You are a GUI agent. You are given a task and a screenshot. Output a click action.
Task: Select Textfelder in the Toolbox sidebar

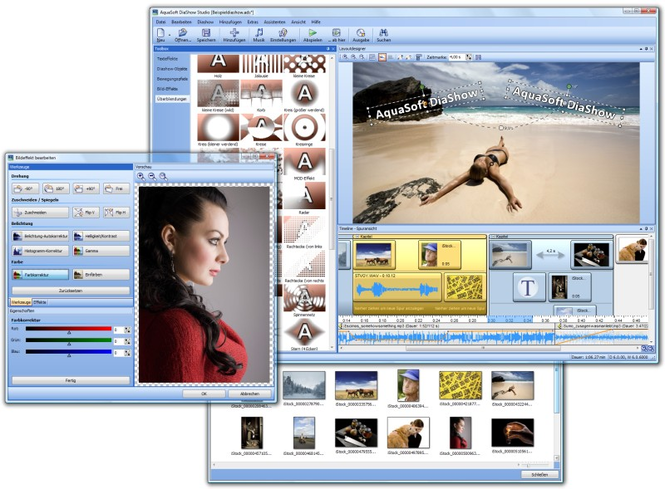click(167, 59)
